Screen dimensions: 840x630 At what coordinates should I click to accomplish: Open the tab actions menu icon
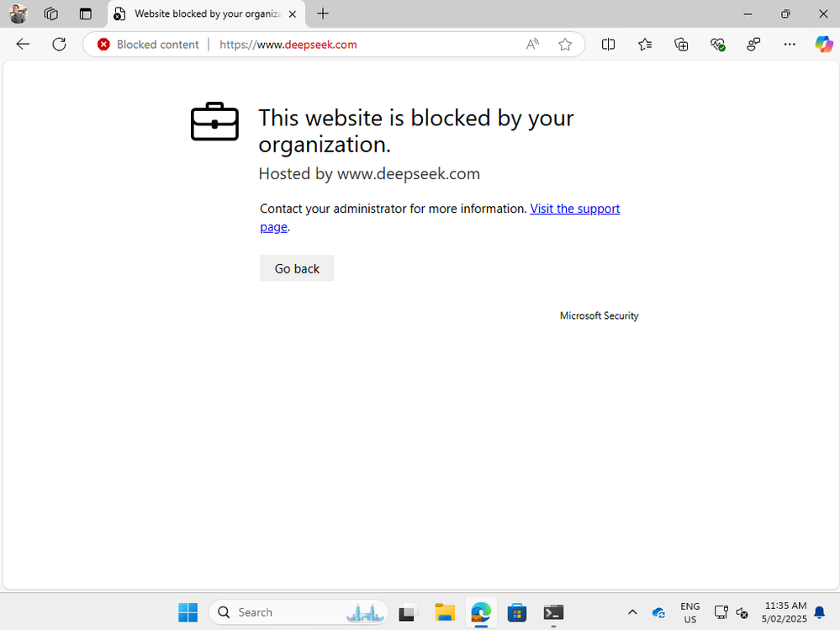pyautogui.click(x=86, y=14)
